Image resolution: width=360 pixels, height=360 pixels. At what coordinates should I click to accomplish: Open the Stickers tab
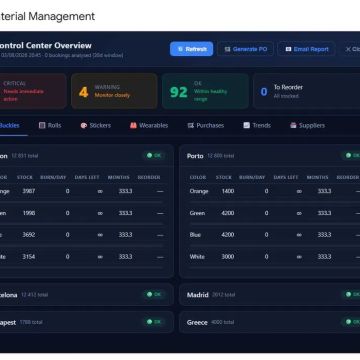[x=96, y=125]
